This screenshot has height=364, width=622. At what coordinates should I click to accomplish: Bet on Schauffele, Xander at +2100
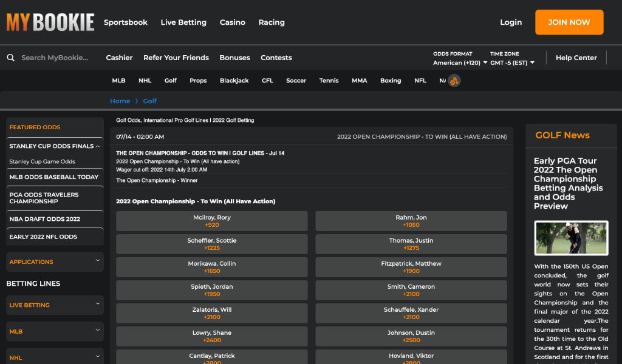click(x=411, y=313)
